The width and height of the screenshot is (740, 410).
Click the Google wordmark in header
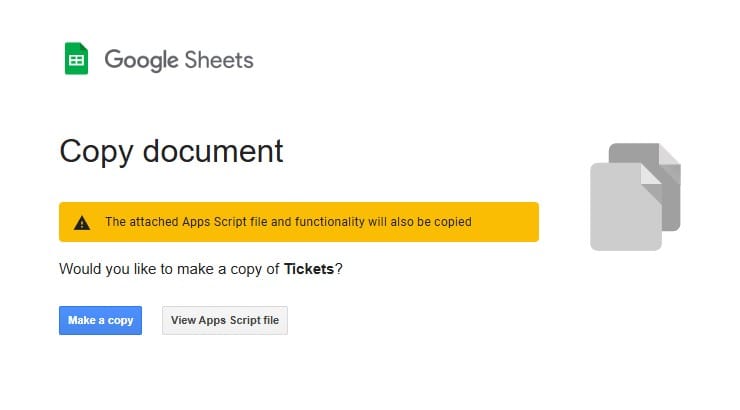click(x=141, y=60)
